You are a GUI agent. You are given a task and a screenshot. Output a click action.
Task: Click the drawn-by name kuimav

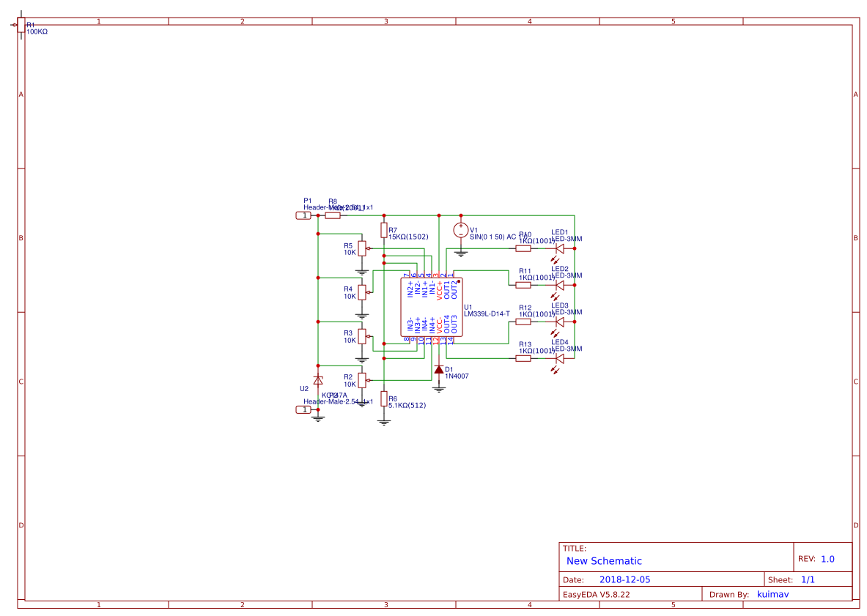tap(772, 594)
